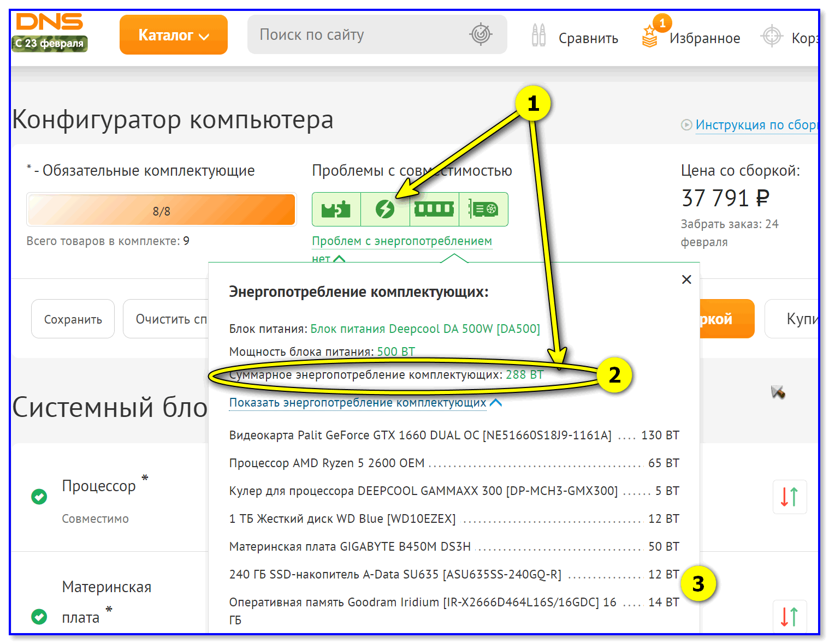Click the swap arrows icon in Процессор row
The image size is (829, 644).
pyautogui.click(x=790, y=497)
